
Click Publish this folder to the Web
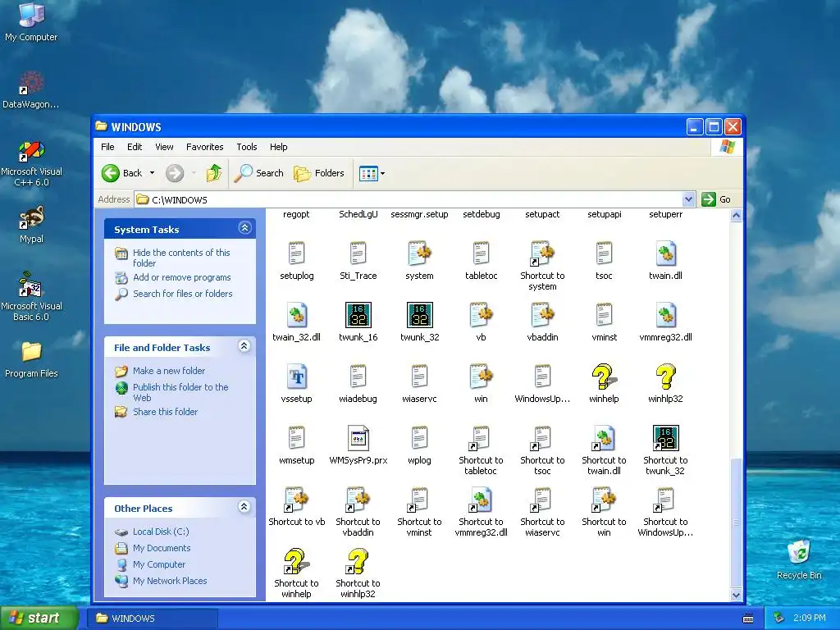click(x=180, y=392)
